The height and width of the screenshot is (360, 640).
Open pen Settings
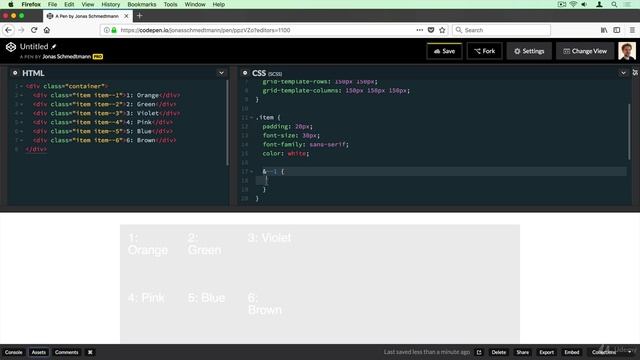point(529,51)
